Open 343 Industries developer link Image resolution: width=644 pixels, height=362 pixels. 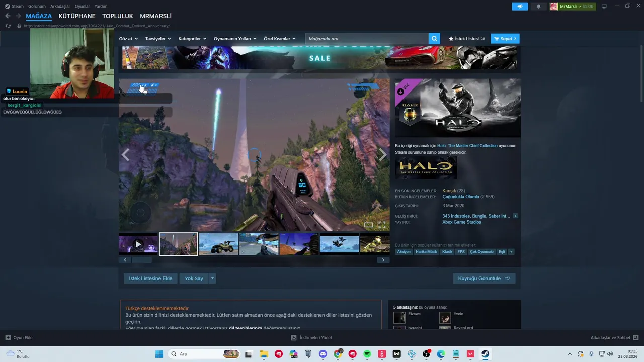tap(456, 216)
